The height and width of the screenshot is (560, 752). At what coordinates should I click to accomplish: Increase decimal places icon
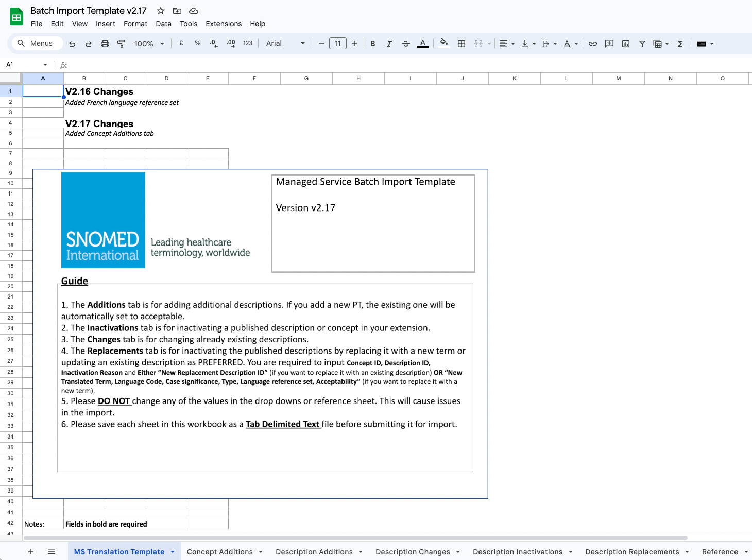pos(231,44)
